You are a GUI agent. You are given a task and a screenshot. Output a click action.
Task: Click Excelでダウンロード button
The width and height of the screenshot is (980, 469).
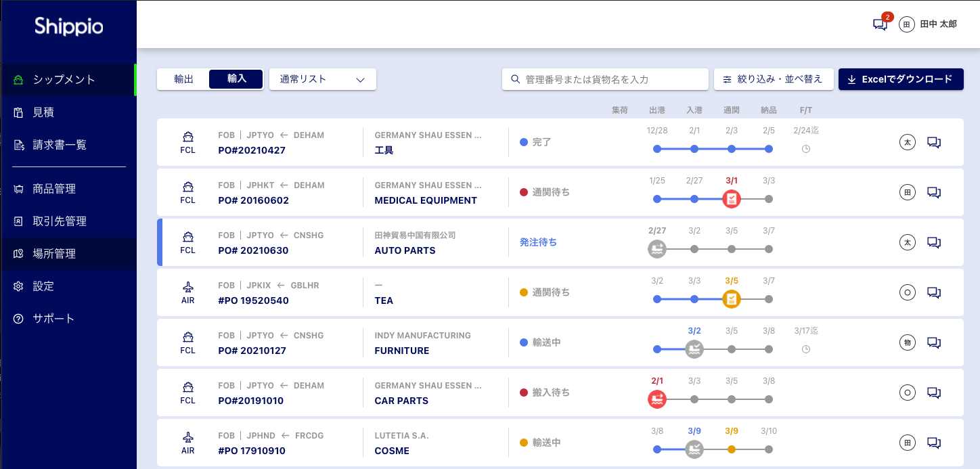[x=900, y=79]
